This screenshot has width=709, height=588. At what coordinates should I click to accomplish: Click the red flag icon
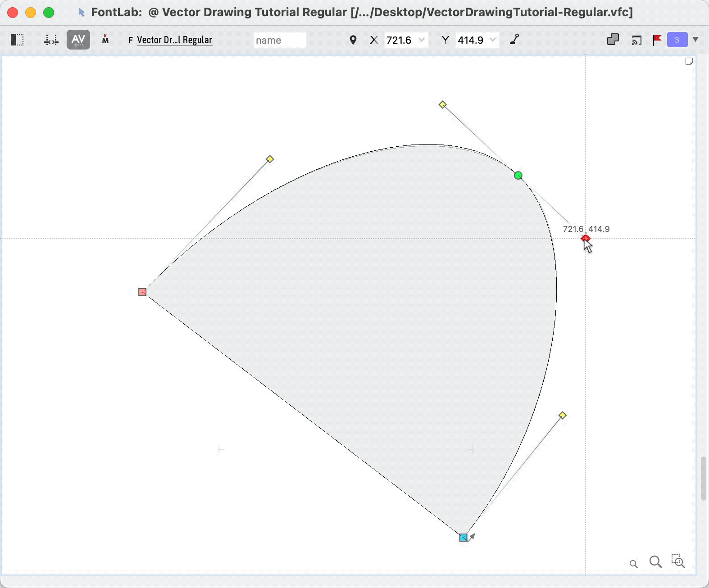click(x=657, y=40)
